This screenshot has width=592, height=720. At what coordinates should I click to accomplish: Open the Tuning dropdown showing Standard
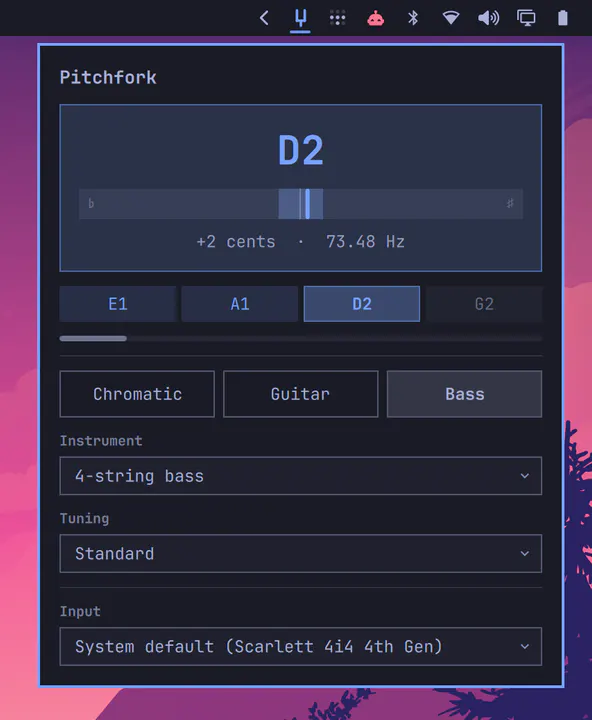(301, 553)
